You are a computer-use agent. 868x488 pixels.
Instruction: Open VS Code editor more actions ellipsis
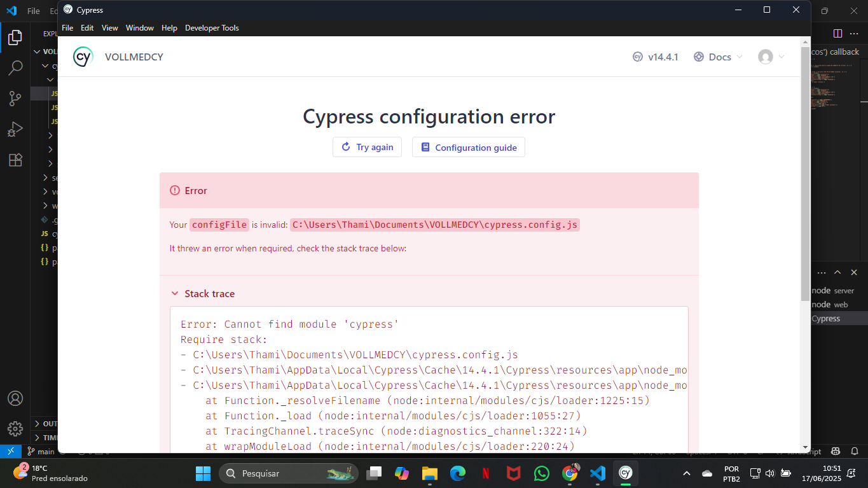(855, 33)
